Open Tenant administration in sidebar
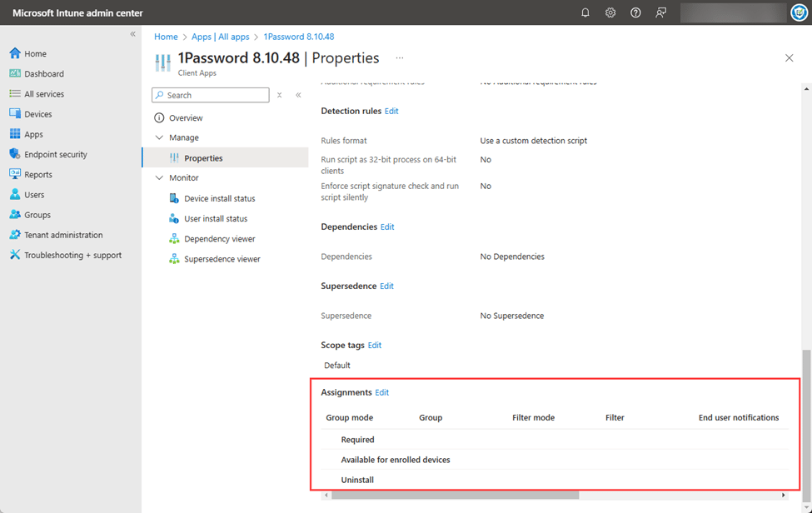The width and height of the screenshot is (812, 513). point(63,235)
